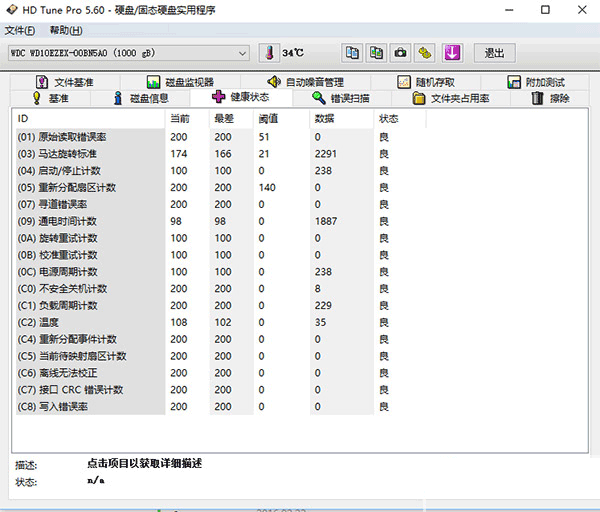Select row (0A) 旋转重试计数

tap(220, 238)
